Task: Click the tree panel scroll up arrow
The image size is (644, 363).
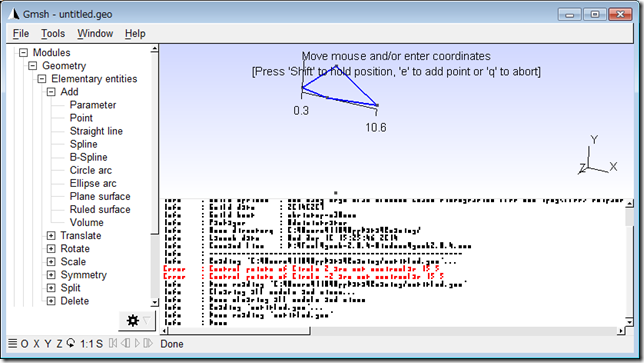Action: [x=154, y=49]
